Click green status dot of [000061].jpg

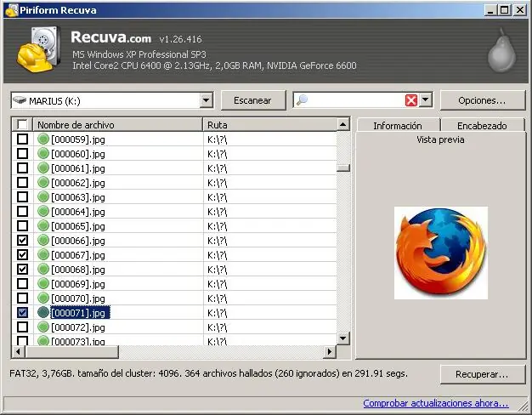point(43,168)
